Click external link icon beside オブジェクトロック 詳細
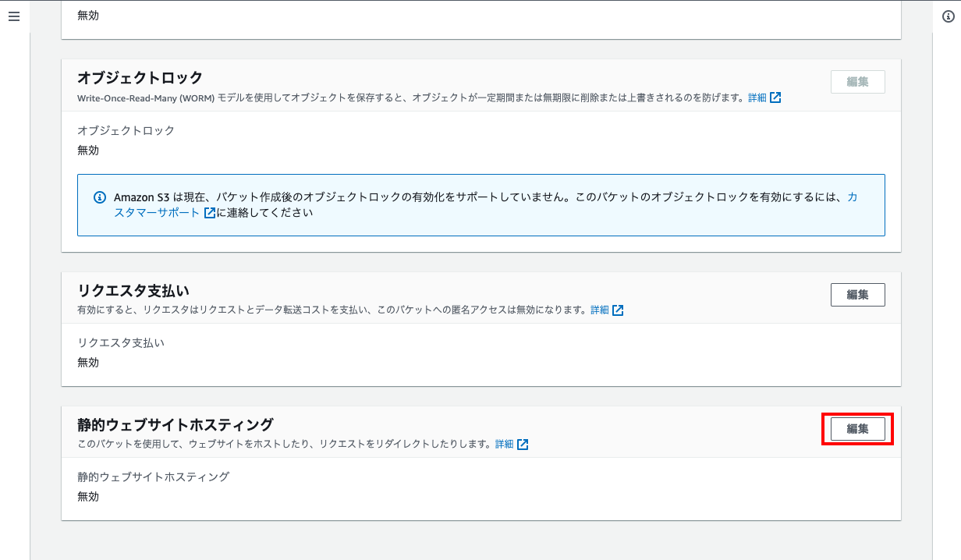The height and width of the screenshot is (560, 961). tap(775, 98)
